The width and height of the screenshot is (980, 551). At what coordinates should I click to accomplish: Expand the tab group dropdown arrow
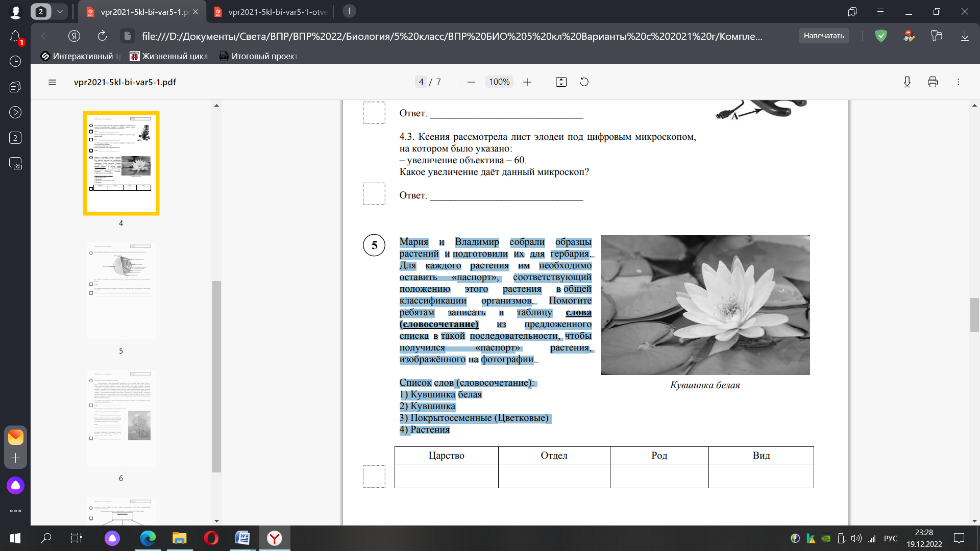(60, 12)
